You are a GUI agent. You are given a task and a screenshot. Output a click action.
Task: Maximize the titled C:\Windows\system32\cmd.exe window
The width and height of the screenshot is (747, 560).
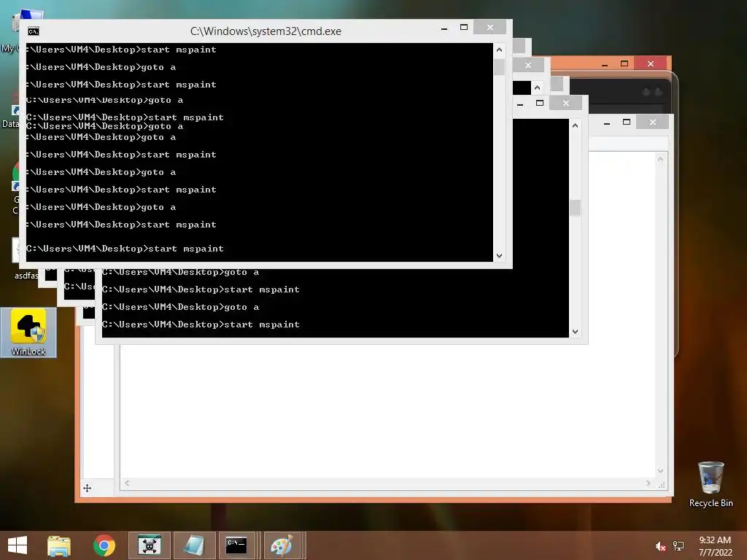pos(463,28)
